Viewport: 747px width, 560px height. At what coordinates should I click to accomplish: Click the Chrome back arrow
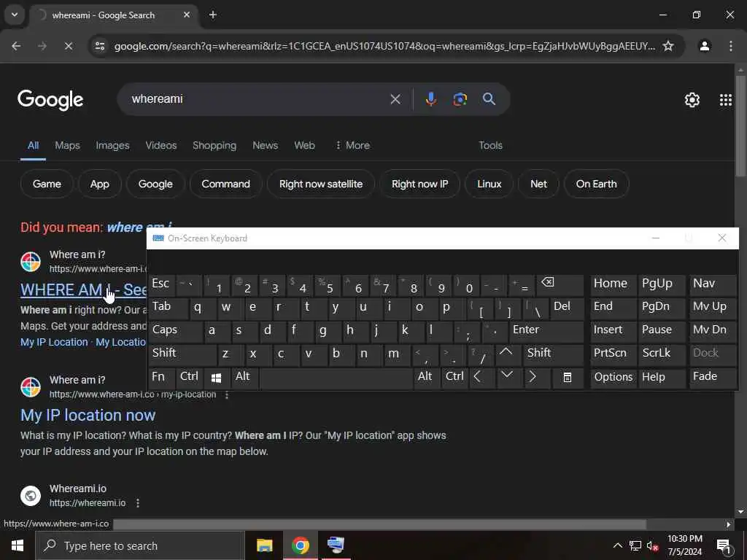point(16,46)
